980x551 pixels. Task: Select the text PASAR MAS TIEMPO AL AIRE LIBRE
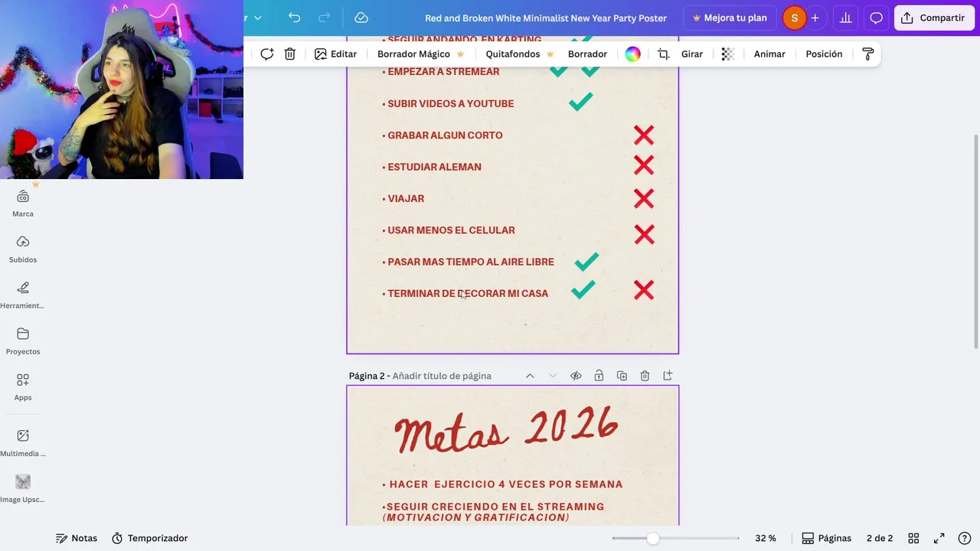470,262
